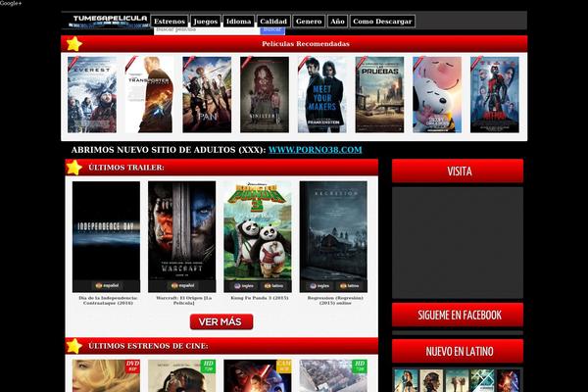Open first thumbnail under Nuevo en Latino
This screenshot has height=392, width=588.
406,381
